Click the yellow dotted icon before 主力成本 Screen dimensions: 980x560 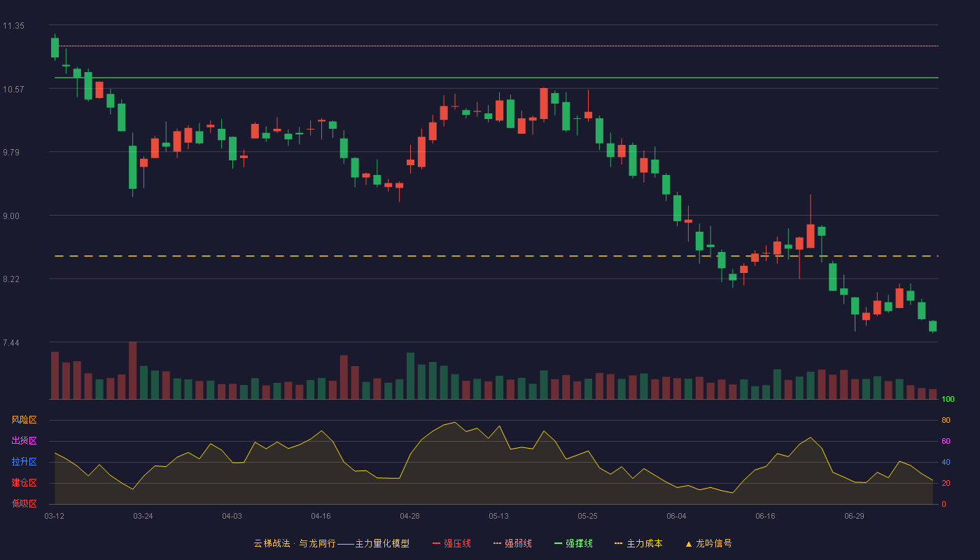618,543
